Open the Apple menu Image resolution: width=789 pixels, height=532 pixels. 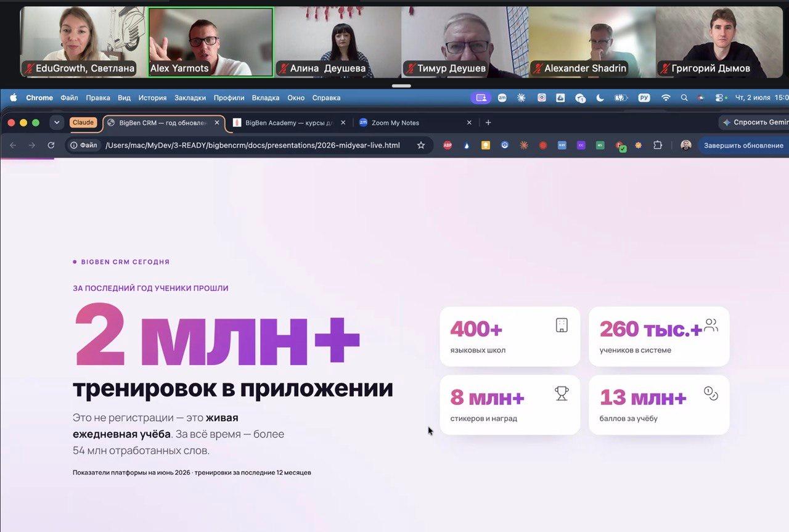click(x=13, y=97)
